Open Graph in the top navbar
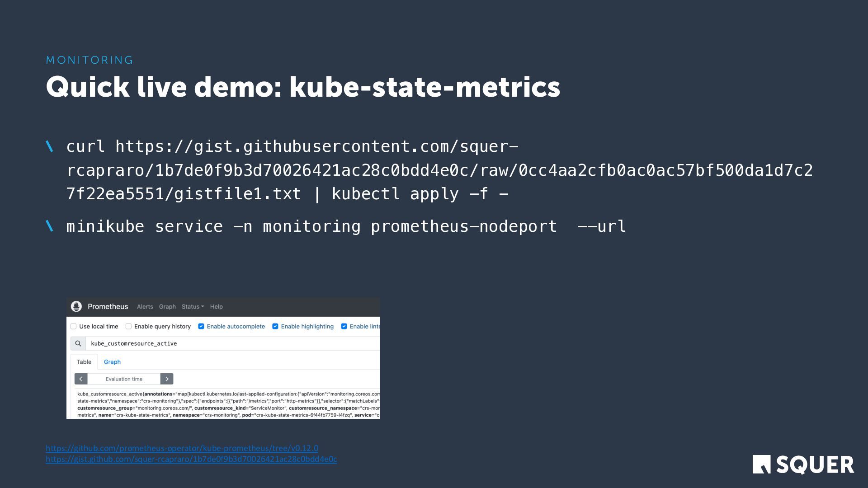The width and height of the screenshot is (868, 488). pos(167,306)
